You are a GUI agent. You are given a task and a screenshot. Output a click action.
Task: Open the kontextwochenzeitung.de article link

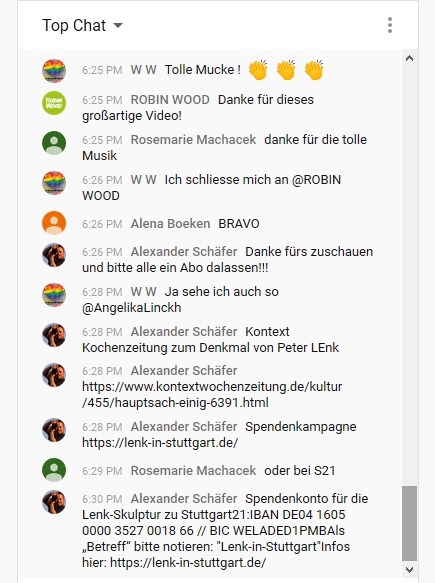212,394
